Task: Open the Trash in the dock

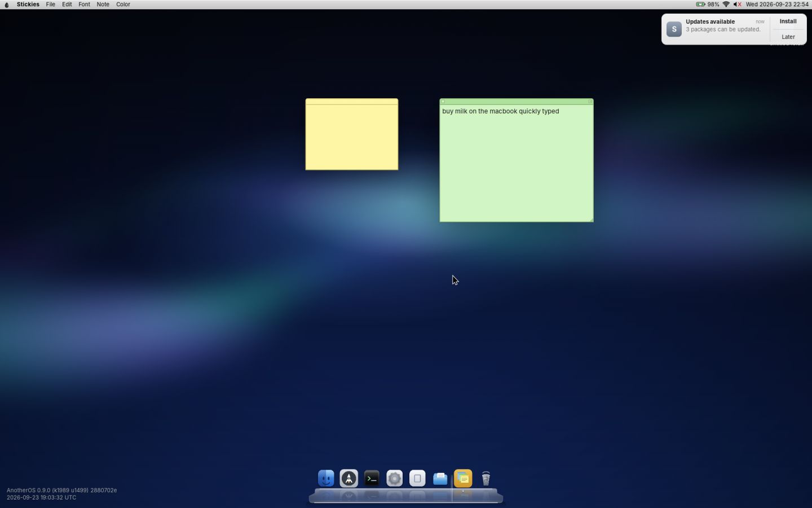Action: click(x=486, y=479)
